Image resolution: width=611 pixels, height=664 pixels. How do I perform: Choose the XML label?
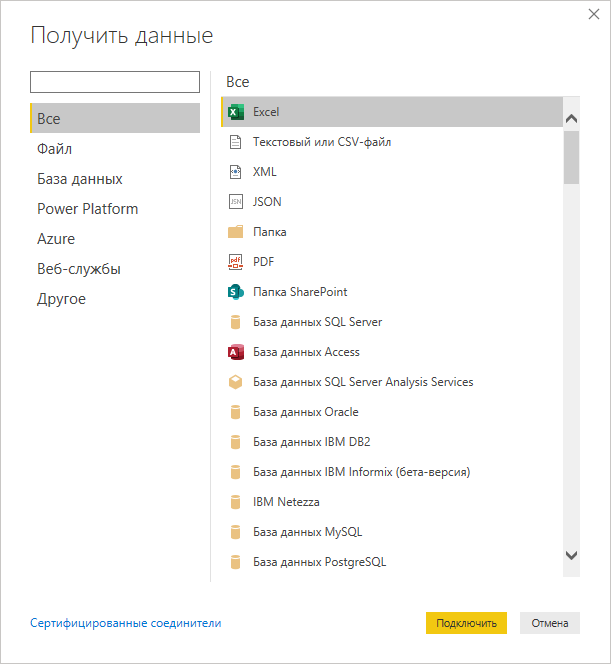pos(265,172)
